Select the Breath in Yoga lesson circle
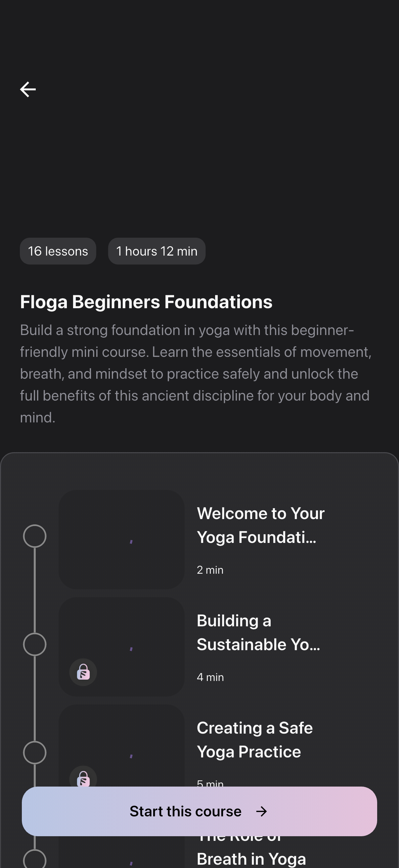The height and width of the screenshot is (868, 399). click(35, 859)
